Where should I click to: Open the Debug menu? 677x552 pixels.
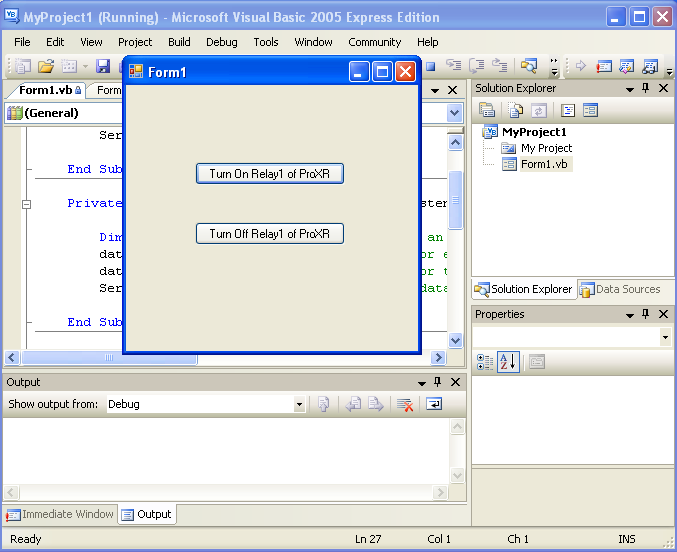(x=221, y=42)
